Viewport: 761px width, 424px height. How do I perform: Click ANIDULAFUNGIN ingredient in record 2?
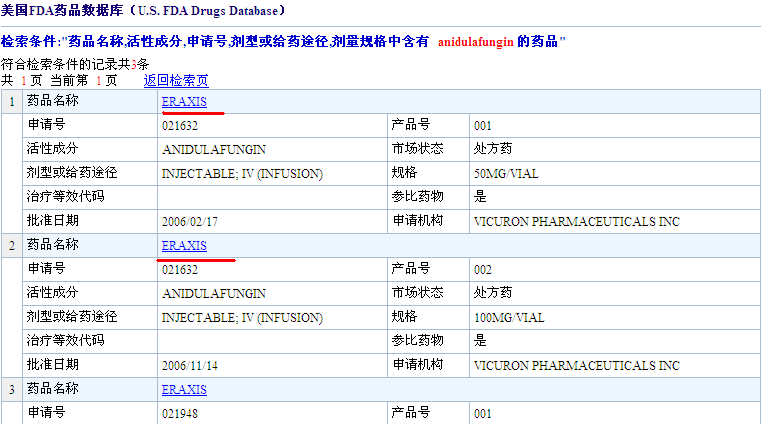[x=214, y=294]
